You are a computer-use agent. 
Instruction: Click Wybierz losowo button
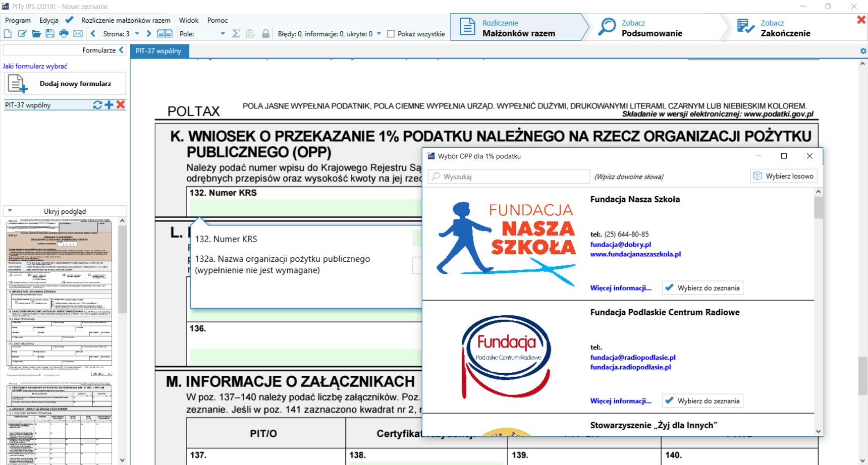tap(783, 176)
